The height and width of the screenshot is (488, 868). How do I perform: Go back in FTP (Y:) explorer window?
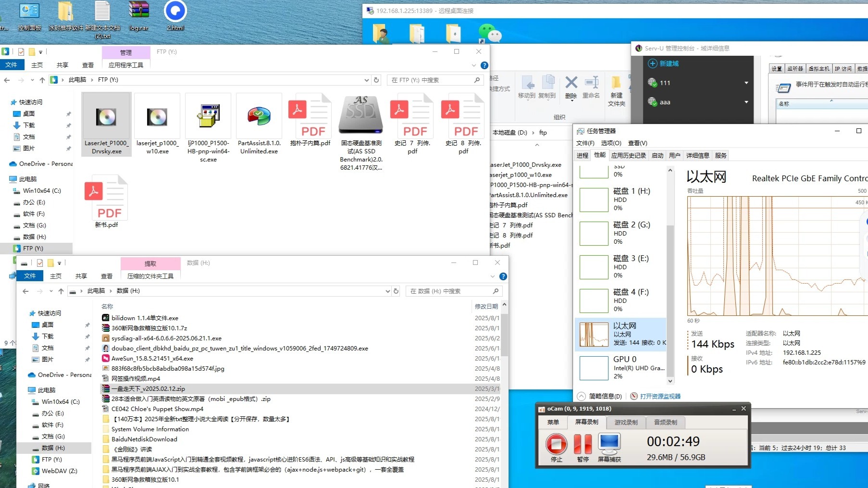7,80
